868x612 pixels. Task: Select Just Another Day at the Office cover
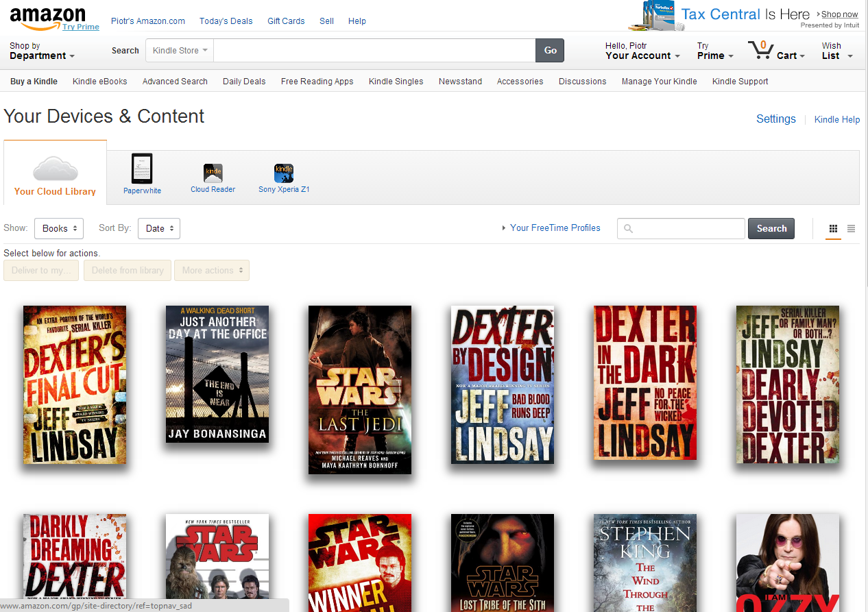[x=217, y=374]
